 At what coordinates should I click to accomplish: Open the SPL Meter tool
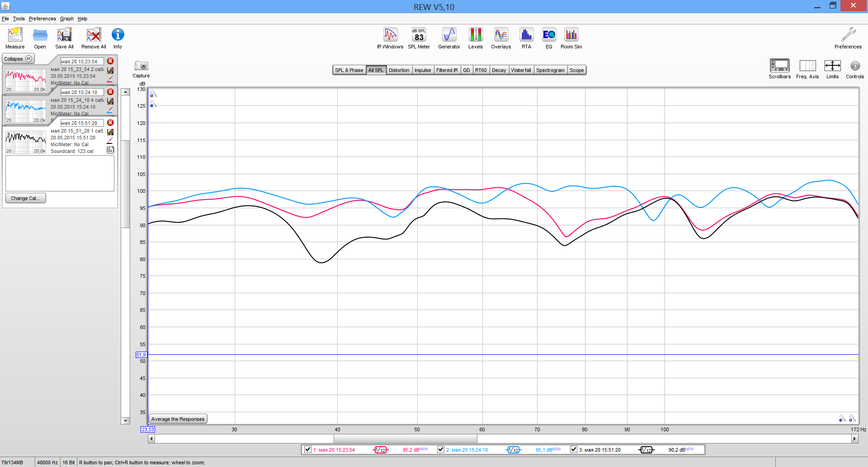(x=419, y=35)
